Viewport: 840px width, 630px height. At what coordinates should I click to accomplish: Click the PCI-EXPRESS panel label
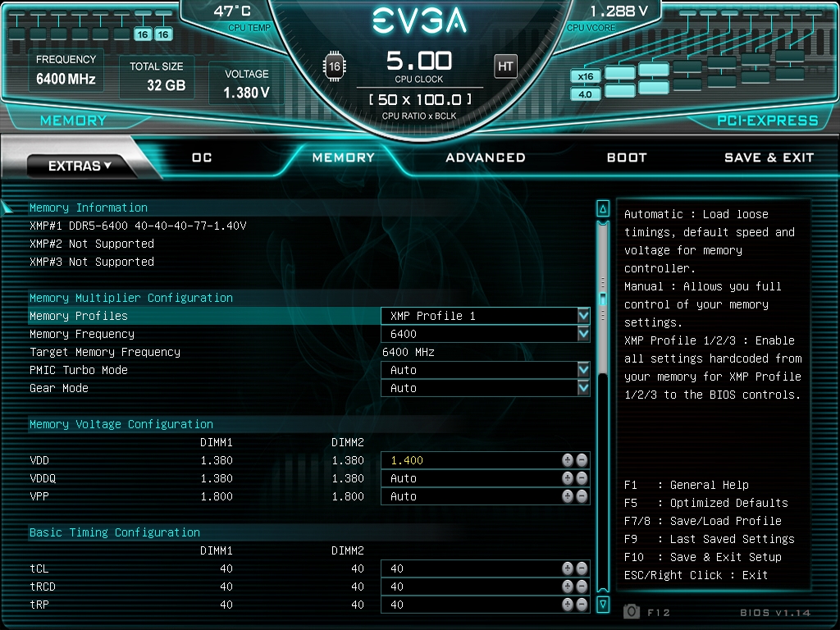[x=768, y=121]
